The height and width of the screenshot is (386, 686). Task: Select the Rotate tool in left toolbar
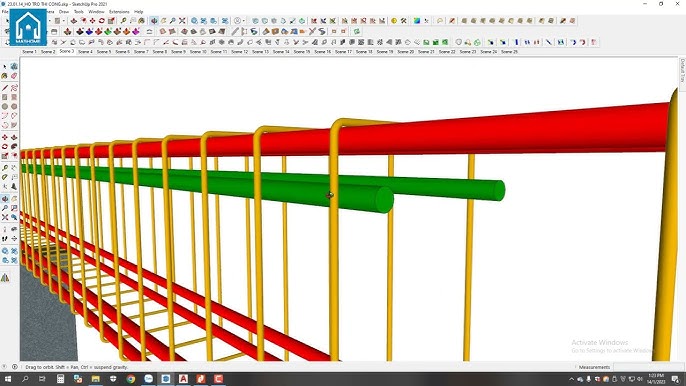point(5,147)
